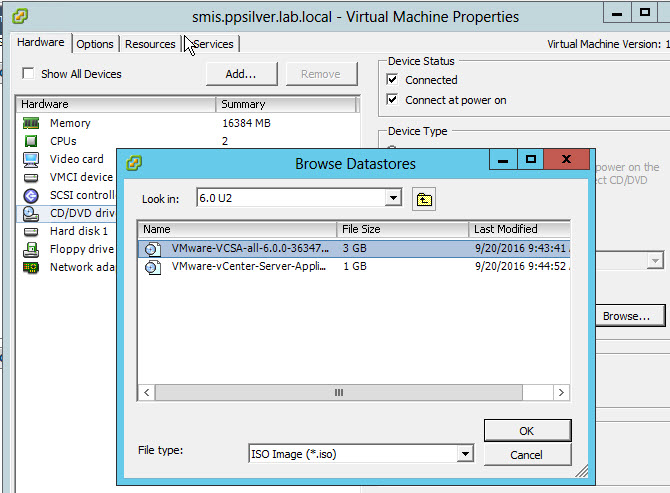The width and height of the screenshot is (670, 493).
Task: Open the Services tab
Action: click(x=212, y=44)
